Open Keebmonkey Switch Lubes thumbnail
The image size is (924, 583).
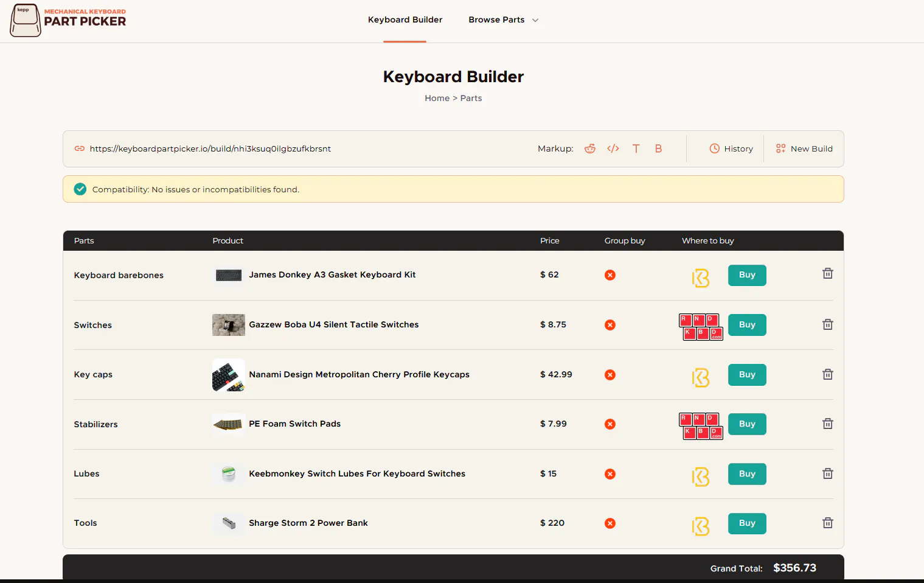pos(229,474)
